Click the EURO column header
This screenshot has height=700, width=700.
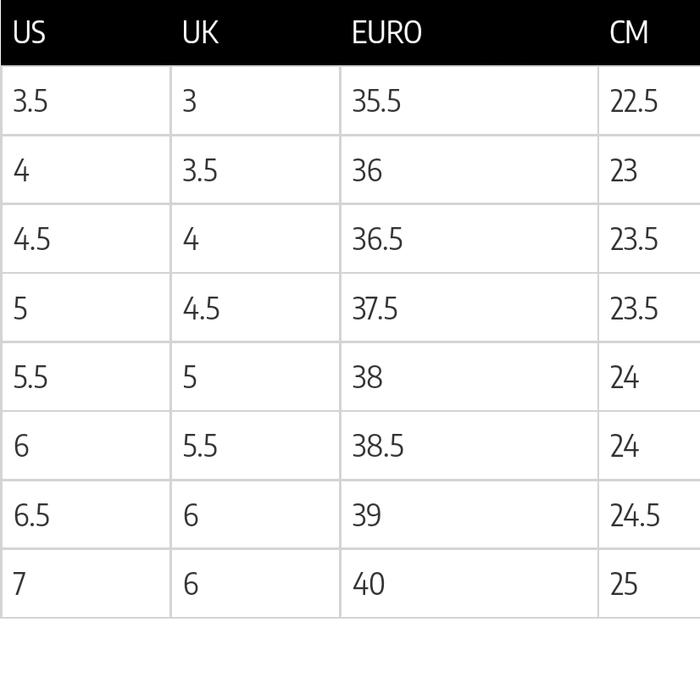(387, 33)
